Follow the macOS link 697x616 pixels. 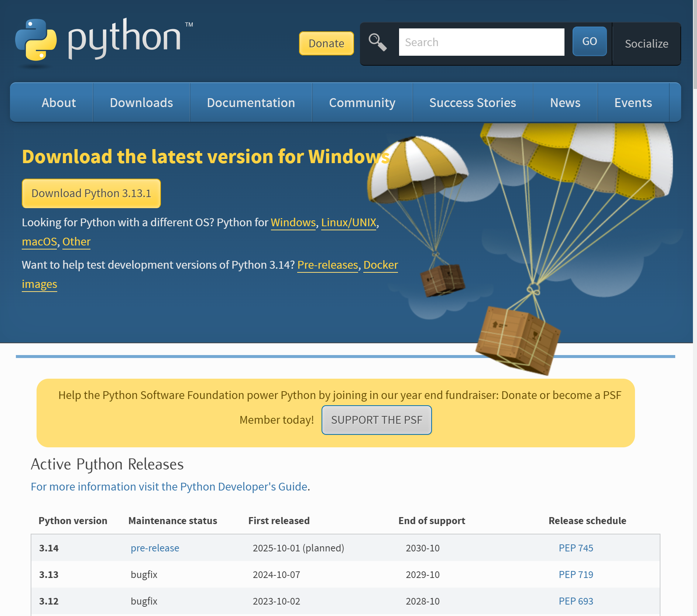pyautogui.click(x=39, y=242)
